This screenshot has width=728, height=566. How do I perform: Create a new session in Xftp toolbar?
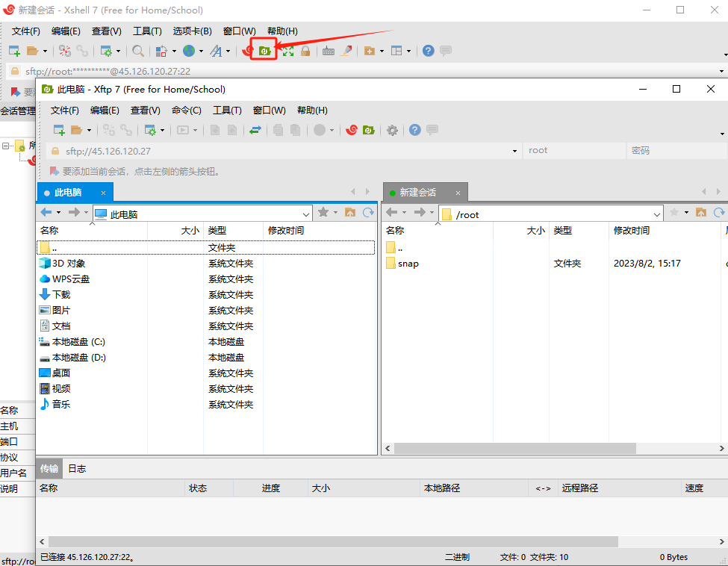pyautogui.click(x=58, y=130)
